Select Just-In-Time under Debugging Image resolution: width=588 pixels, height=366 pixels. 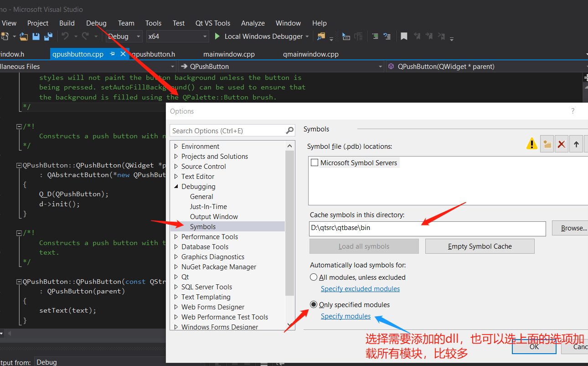tap(208, 207)
